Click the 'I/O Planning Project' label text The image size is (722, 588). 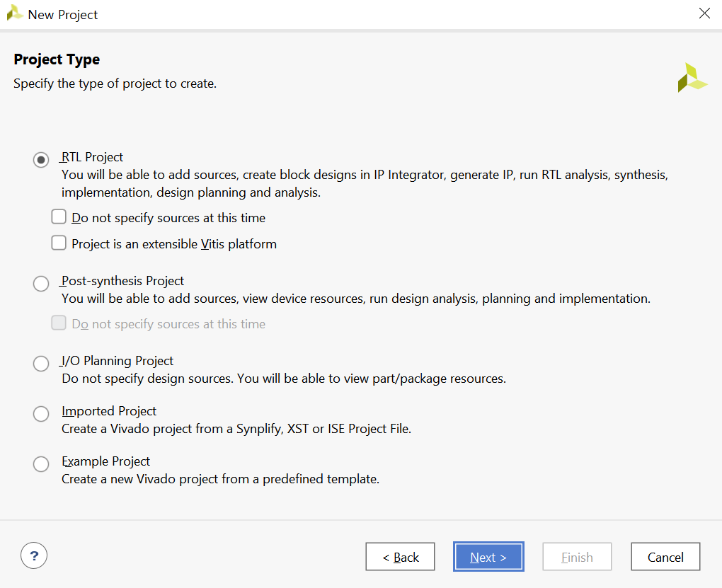point(118,361)
